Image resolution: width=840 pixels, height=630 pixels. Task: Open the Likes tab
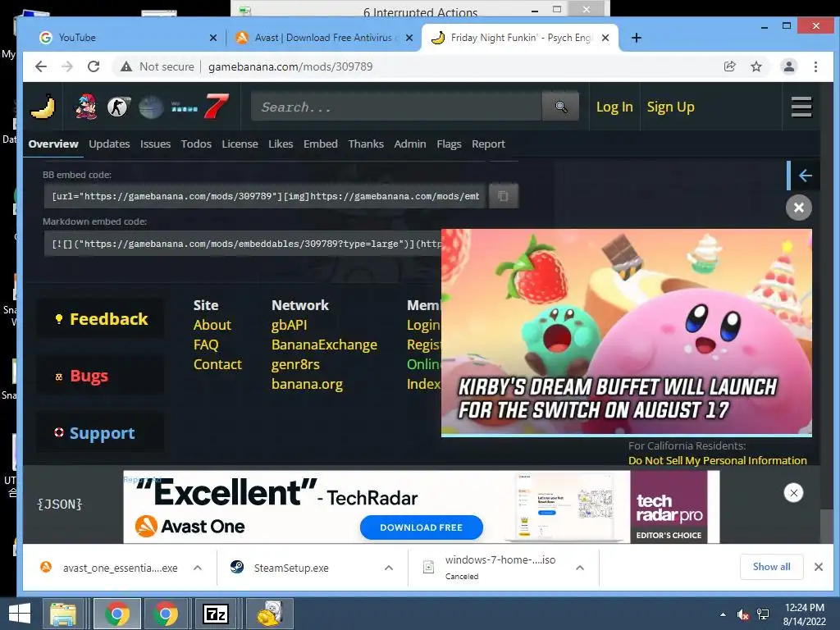281,144
